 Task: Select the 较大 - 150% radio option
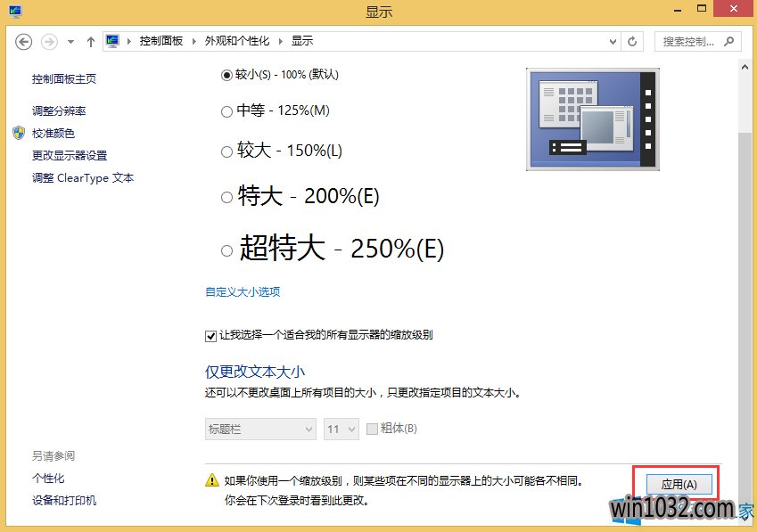point(226,151)
